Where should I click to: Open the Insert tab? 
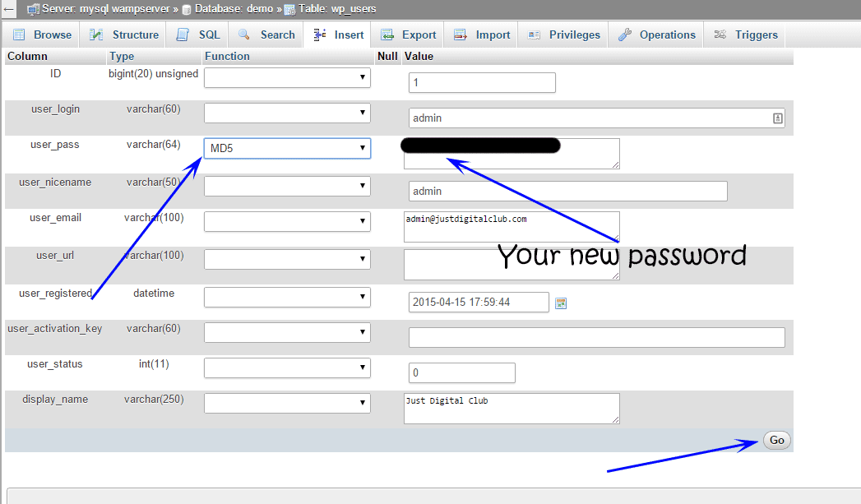coord(338,35)
